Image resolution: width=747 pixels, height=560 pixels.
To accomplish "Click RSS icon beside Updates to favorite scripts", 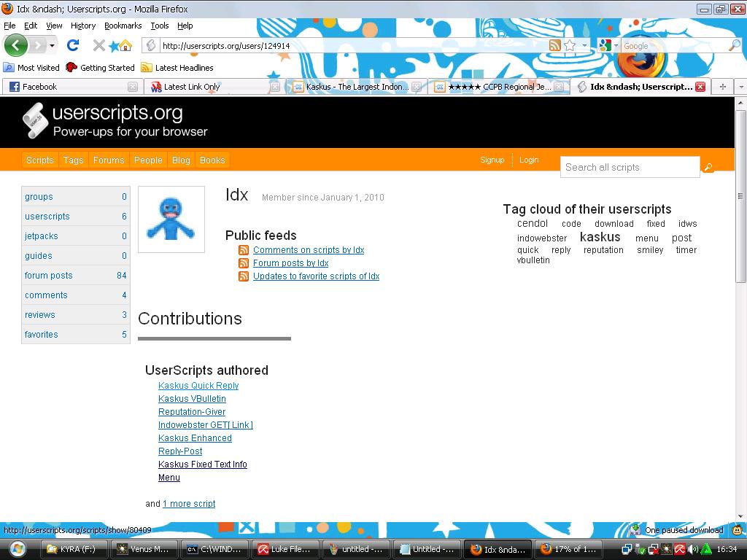I will 244,276.
